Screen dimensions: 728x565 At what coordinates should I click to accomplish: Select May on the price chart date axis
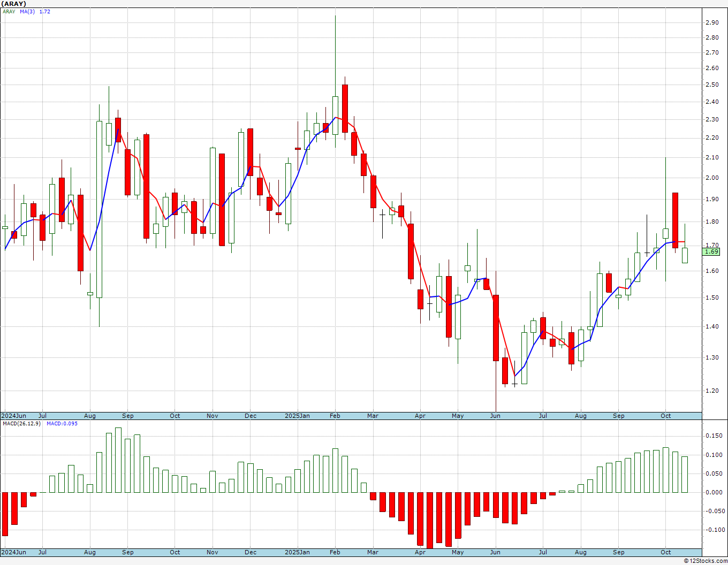coord(458,416)
